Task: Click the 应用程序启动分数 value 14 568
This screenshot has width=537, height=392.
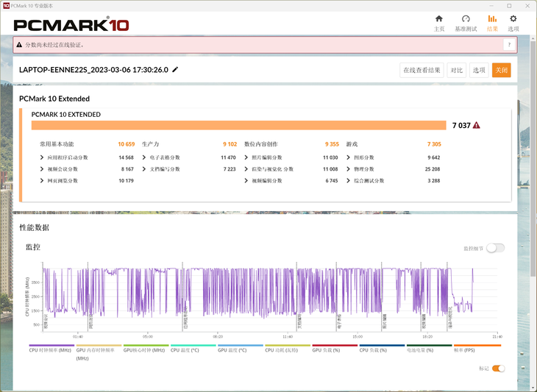Action: pyautogui.click(x=126, y=157)
